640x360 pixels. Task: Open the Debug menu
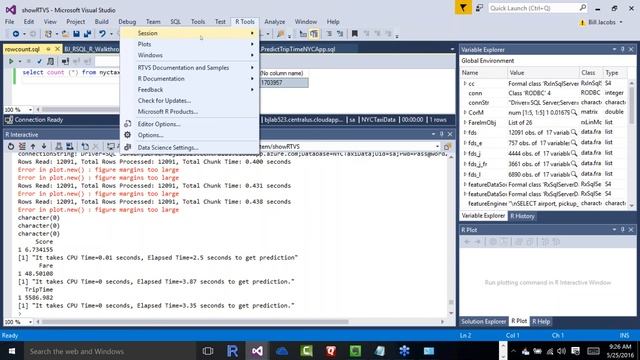[127, 22]
